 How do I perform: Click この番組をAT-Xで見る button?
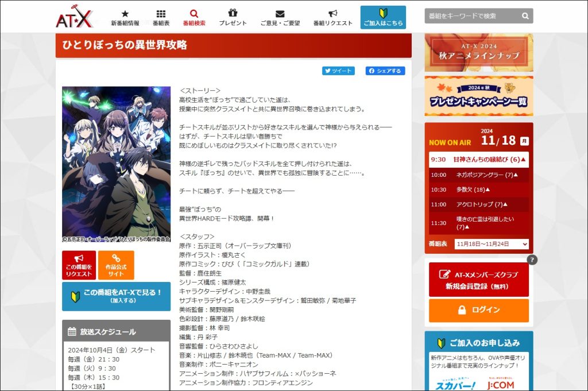118,297
